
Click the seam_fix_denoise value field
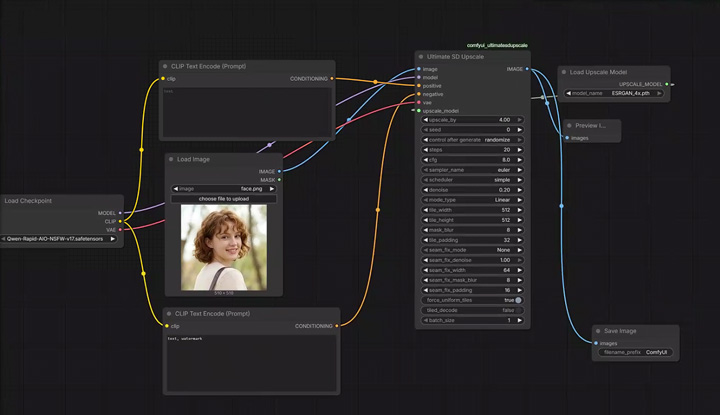tap(472, 260)
